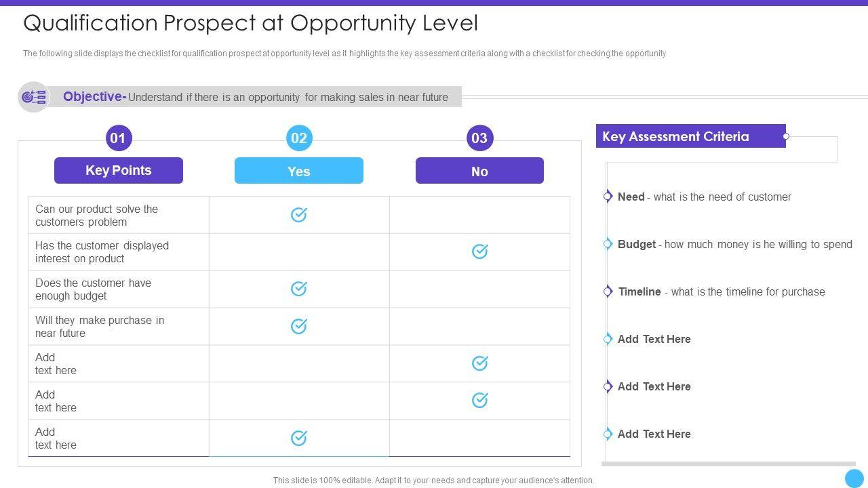
Task: Click the Qualification Prospect at Opportunity Level title
Action: (x=250, y=23)
